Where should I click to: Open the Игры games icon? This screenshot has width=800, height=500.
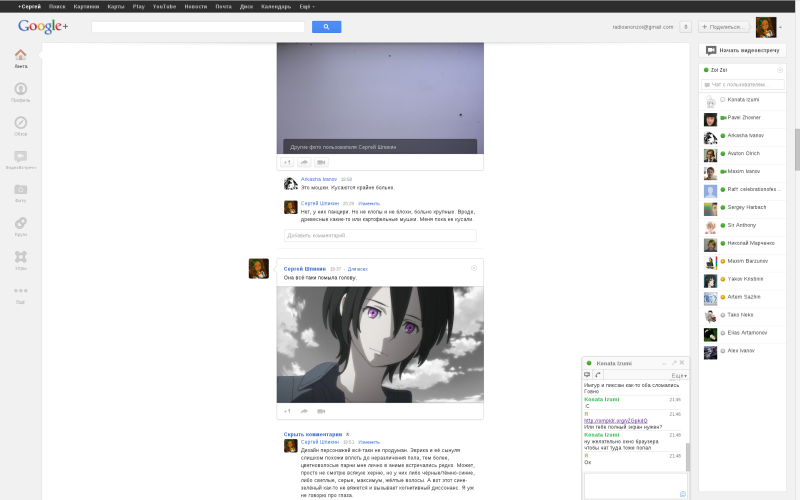click(20, 257)
